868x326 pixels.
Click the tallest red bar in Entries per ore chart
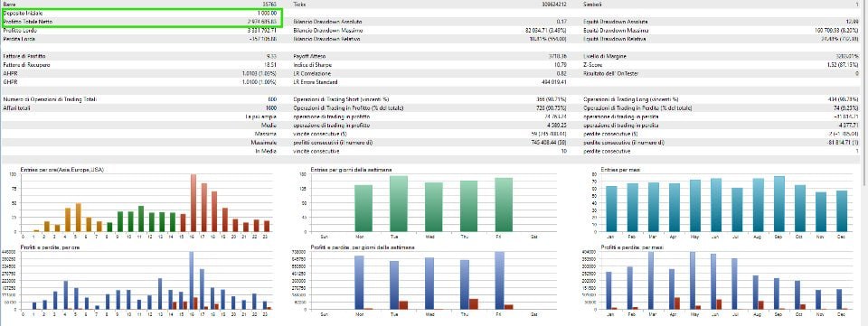(x=193, y=203)
